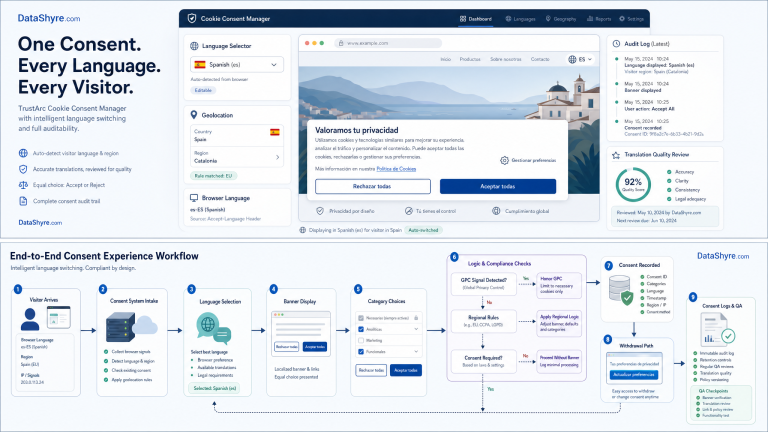Click the Spain flag in Country row
The height and width of the screenshot is (432, 768).
pyautogui.click(x=275, y=132)
